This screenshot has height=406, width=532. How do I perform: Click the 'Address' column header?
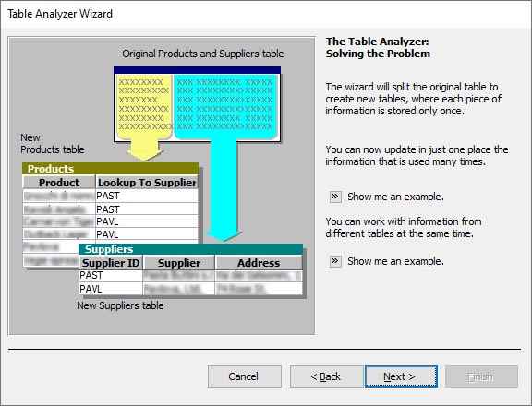(x=259, y=263)
